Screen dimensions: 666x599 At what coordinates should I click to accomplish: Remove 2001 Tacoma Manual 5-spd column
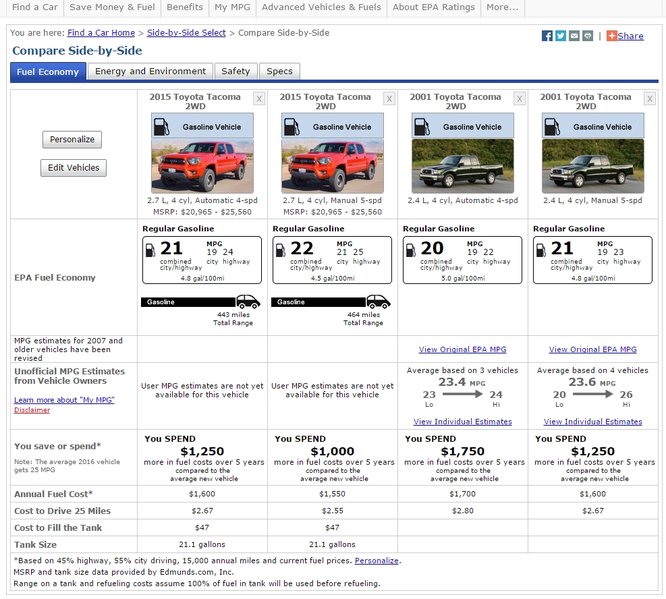pyautogui.click(x=650, y=99)
